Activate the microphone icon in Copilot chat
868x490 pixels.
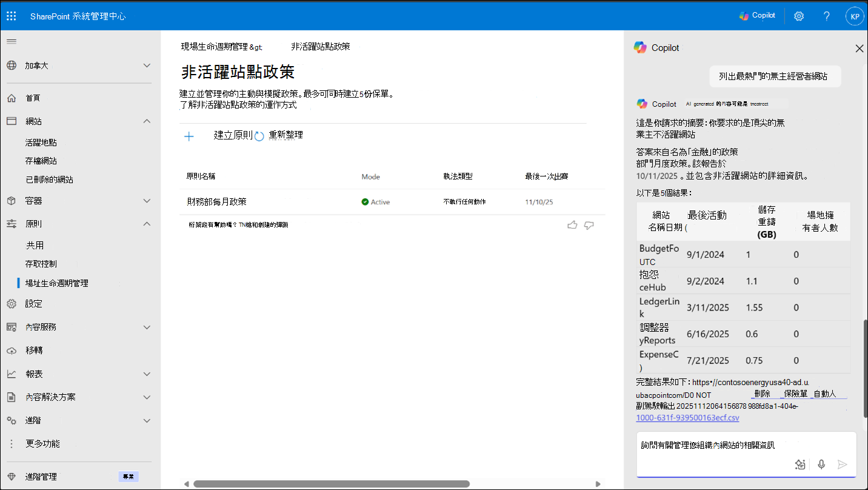(821, 464)
